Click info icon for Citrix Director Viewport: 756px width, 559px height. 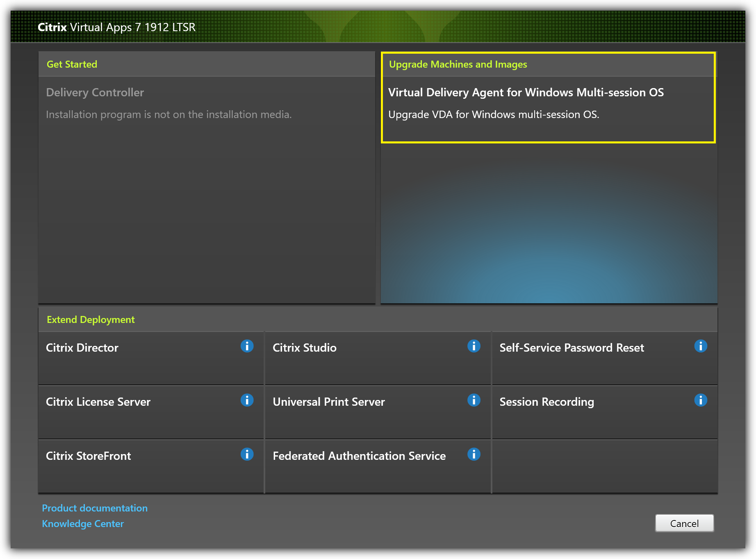pyautogui.click(x=247, y=346)
